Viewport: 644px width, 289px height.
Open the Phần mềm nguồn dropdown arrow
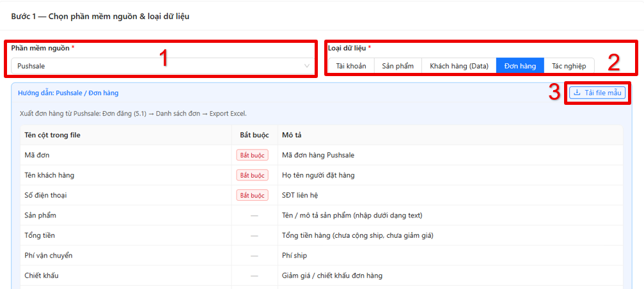[x=307, y=66]
